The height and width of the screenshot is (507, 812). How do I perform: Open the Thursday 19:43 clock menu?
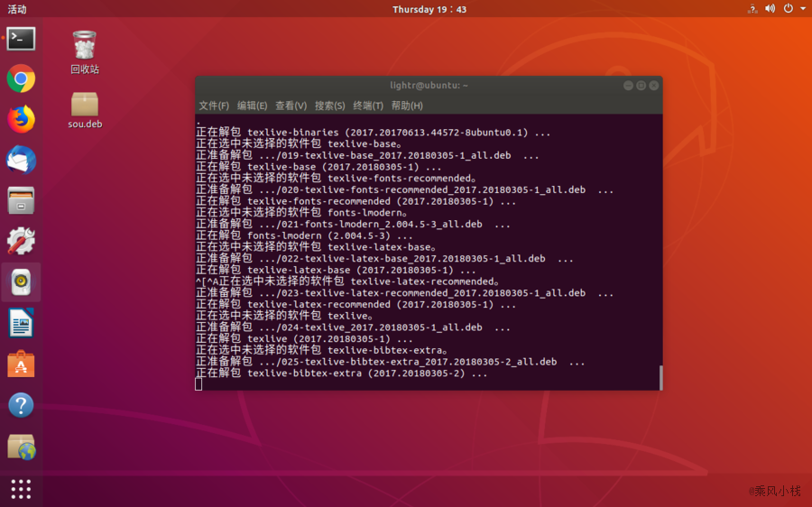pyautogui.click(x=429, y=9)
